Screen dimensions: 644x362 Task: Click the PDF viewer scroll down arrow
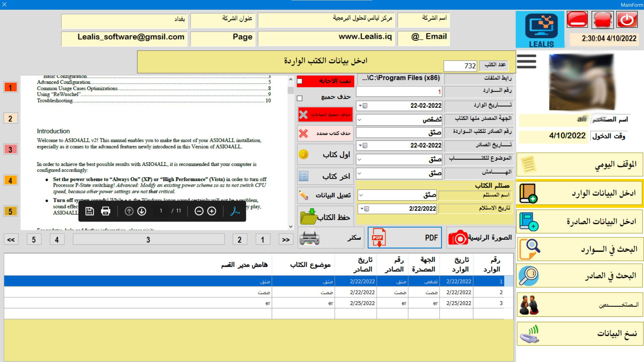click(290, 227)
